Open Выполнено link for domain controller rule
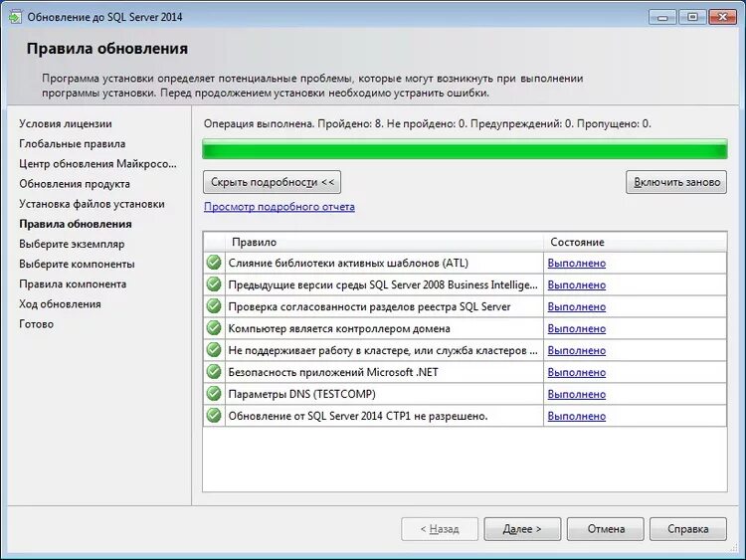The image size is (746, 560). pyautogui.click(x=577, y=329)
